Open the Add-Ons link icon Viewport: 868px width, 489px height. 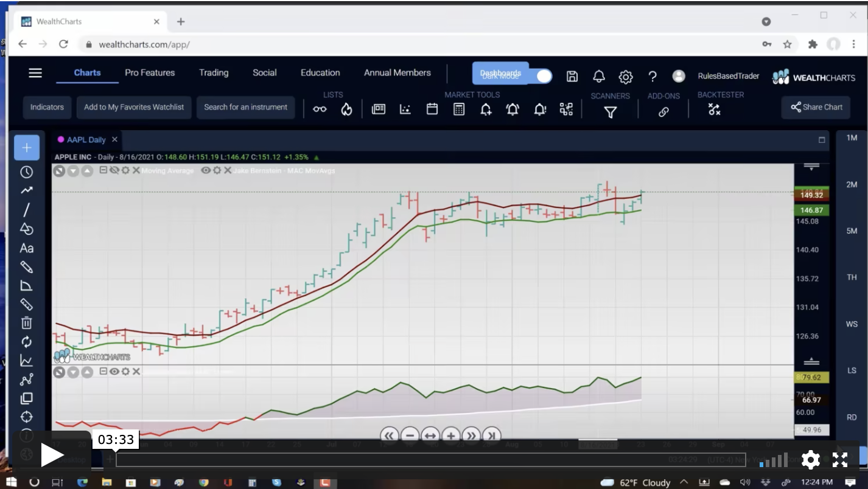[663, 112]
